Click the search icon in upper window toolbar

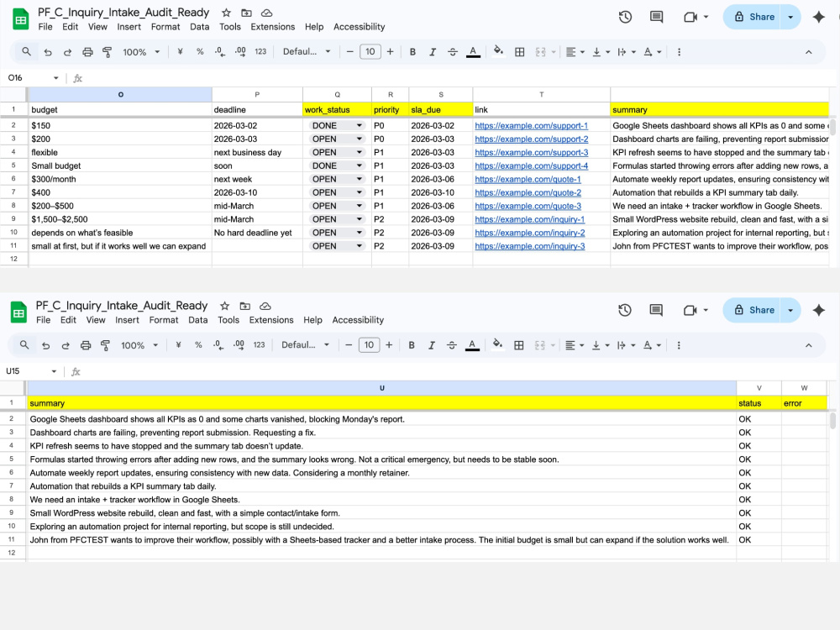click(x=26, y=52)
